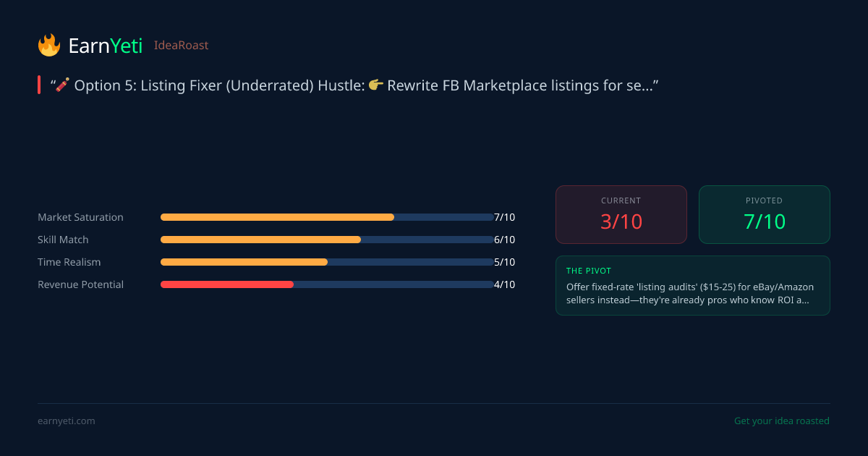Expand the truncated Option 5 idea quote
The image size is (868, 456).
[x=354, y=85]
